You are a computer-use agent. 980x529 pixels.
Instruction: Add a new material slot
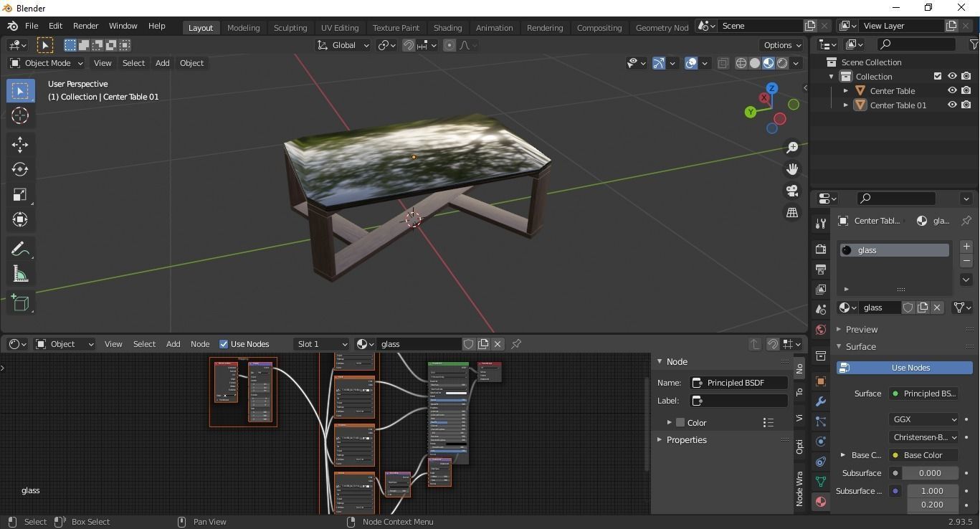[966, 247]
